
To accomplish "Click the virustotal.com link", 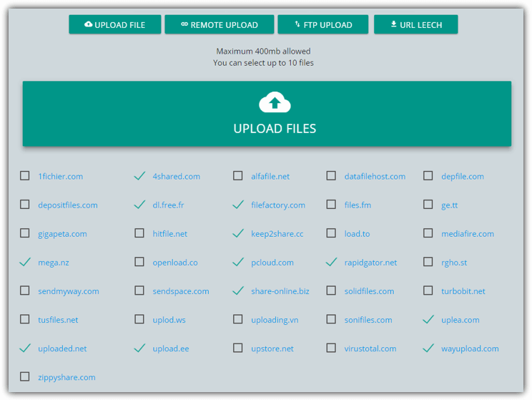I will 370,348.
